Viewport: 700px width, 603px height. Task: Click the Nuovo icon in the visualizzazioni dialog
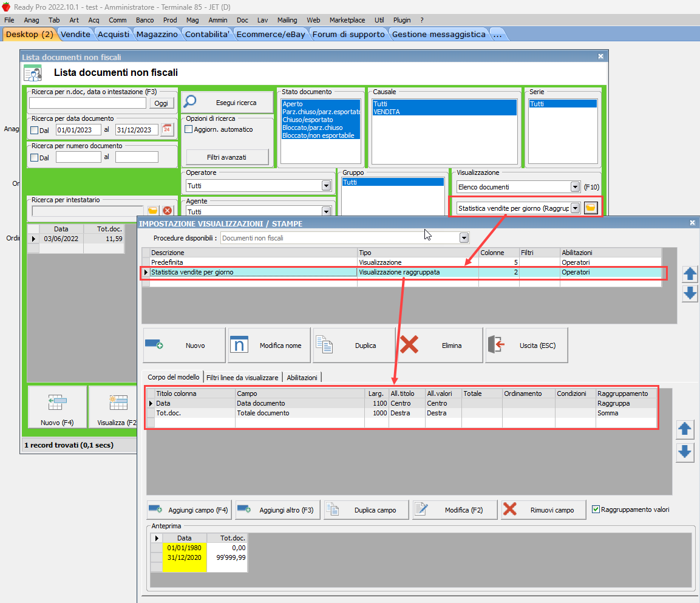point(154,345)
